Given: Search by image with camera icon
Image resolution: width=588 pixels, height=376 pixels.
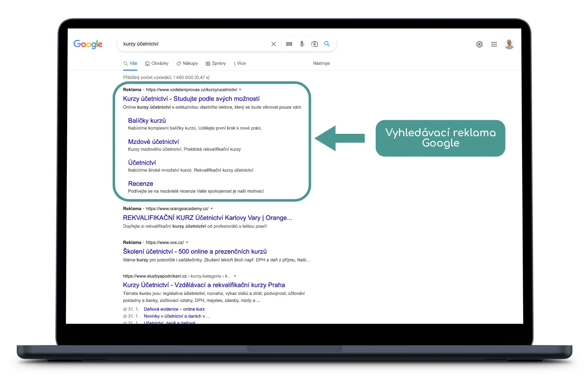Looking at the screenshot, I should 314,44.
